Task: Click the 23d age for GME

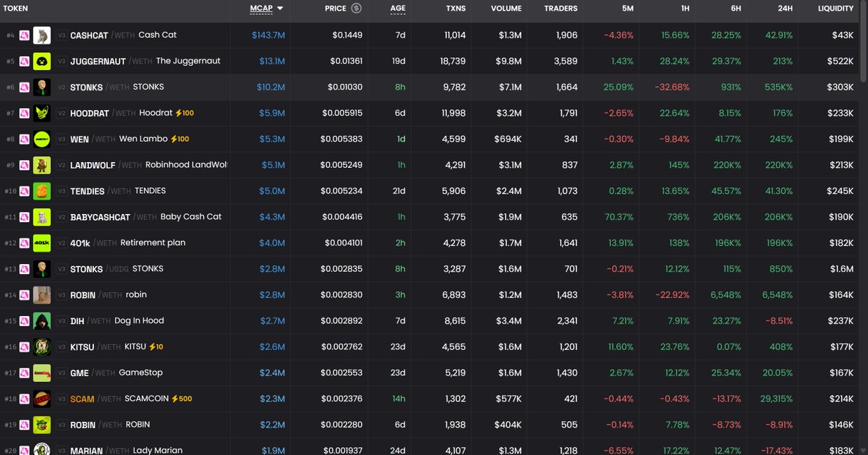Action: tap(399, 373)
